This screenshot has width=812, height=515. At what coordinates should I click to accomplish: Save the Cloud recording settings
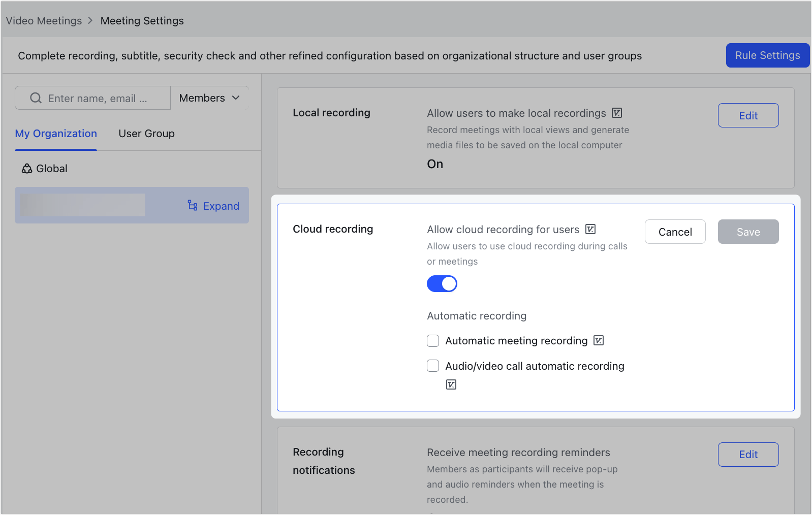pos(748,232)
